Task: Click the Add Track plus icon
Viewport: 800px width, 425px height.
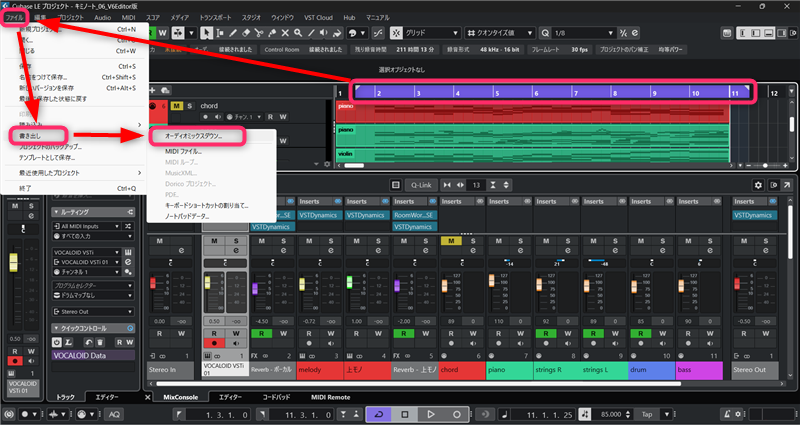Action: (152, 90)
